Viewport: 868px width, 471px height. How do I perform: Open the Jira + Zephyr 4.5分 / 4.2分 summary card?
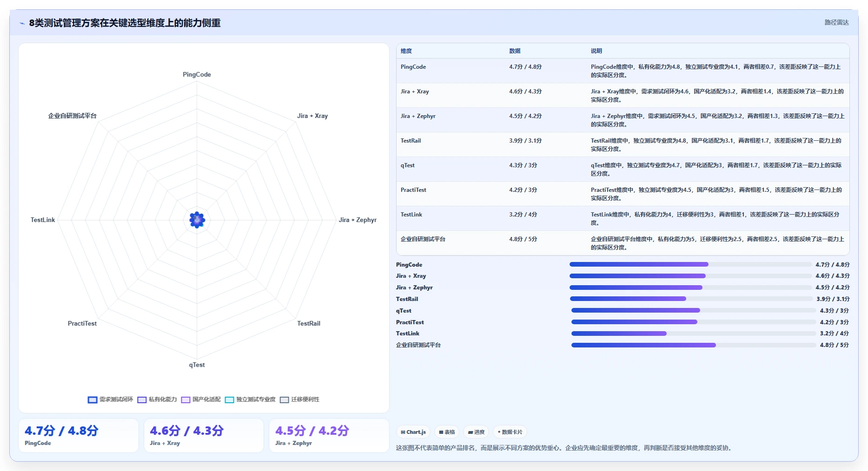pos(329,436)
